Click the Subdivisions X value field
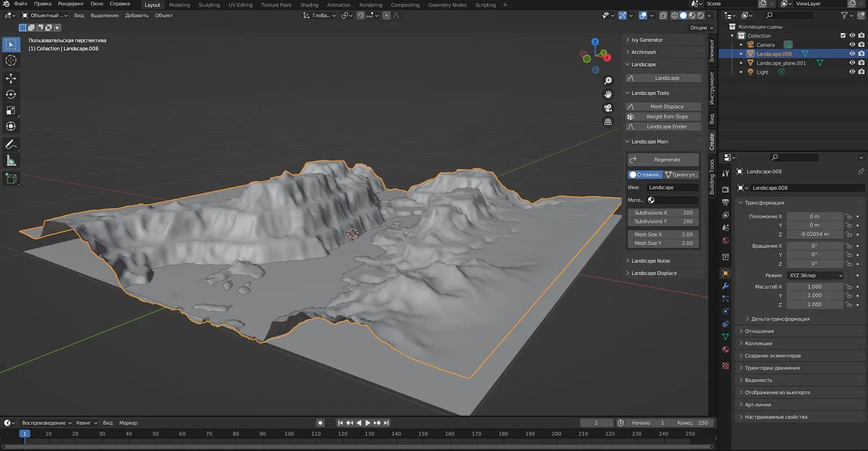The width and height of the screenshot is (868, 451). point(663,213)
